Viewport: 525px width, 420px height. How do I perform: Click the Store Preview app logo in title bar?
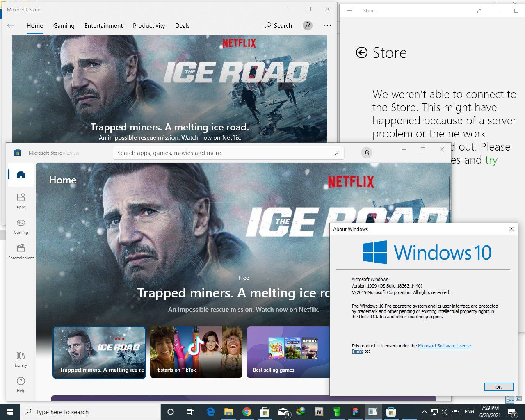tap(17, 153)
